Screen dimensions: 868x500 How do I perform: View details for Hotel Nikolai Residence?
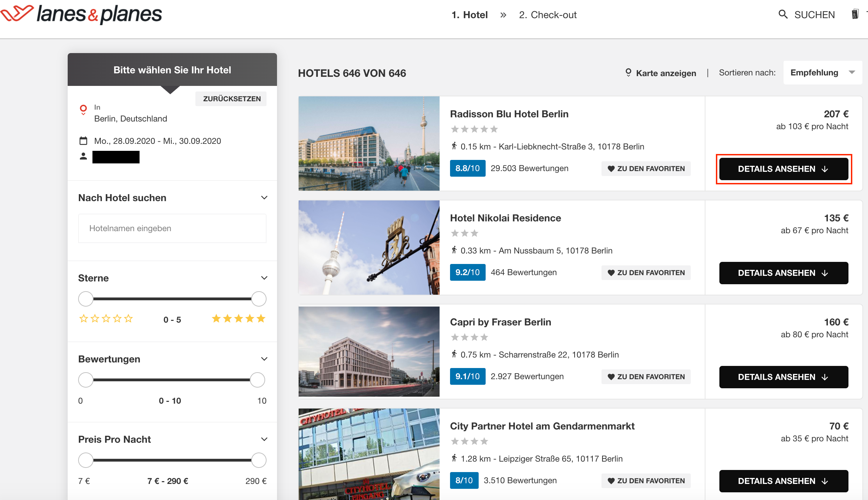pos(784,273)
